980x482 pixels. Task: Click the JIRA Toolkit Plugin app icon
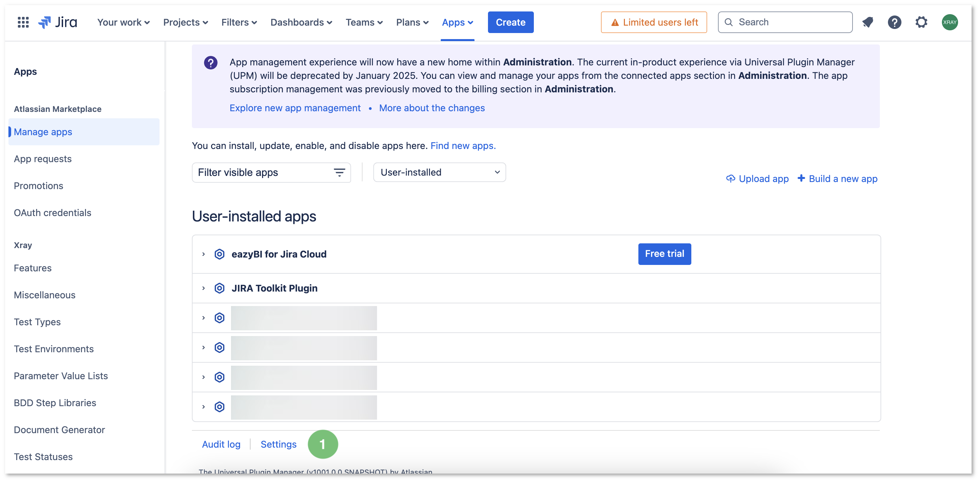[220, 288]
